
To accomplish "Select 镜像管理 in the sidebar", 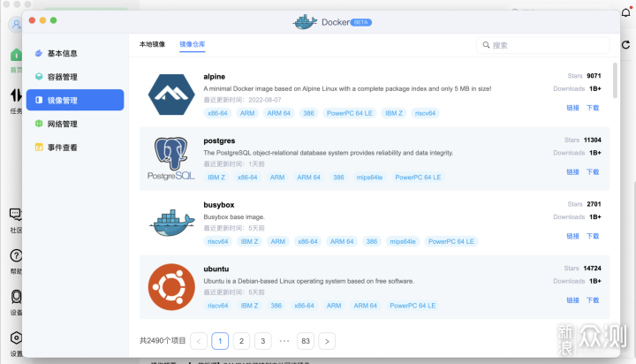I will coord(75,100).
